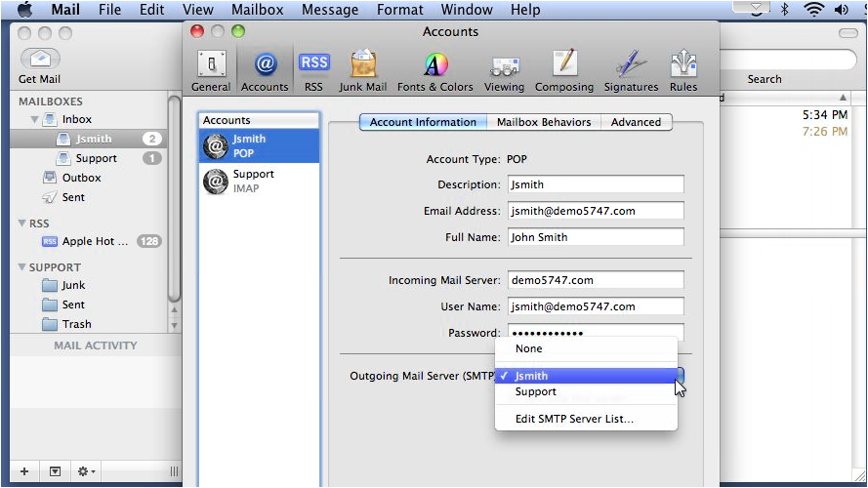Choose Jsmith in SMTP server menu
Viewport: 868px width, 488px height.
tap(586, 376)
